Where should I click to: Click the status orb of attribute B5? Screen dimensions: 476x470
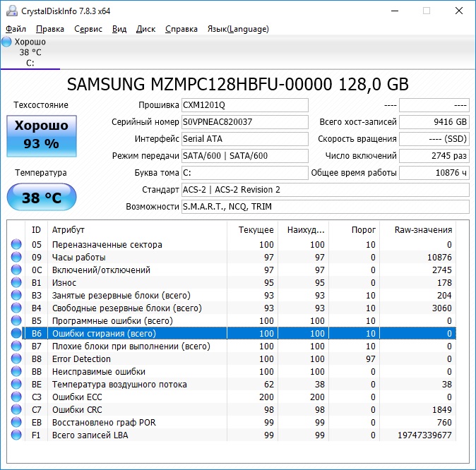click(x=16, y=320)
